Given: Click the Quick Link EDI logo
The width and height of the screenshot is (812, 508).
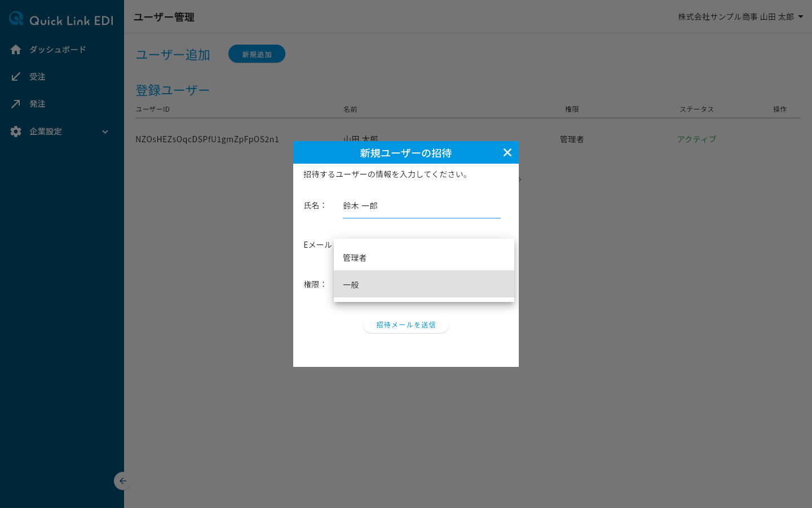Looking at the screenshot, I should (x=61, y=19).
